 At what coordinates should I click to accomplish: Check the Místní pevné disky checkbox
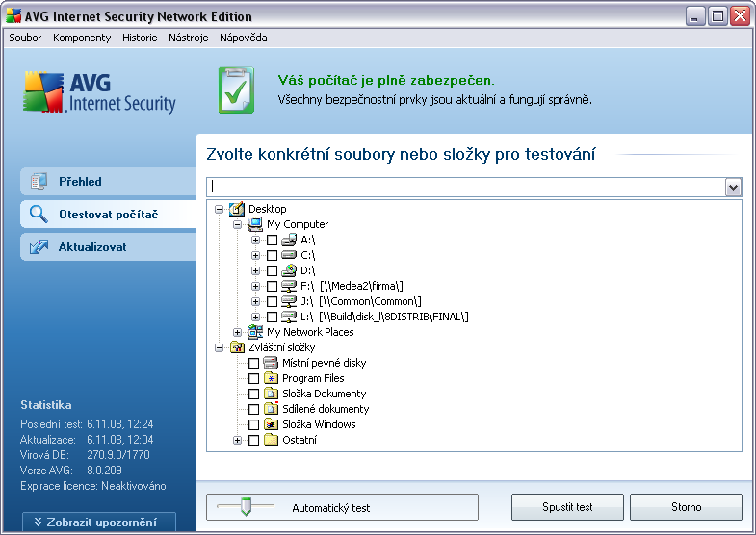(x=253, y=363)
